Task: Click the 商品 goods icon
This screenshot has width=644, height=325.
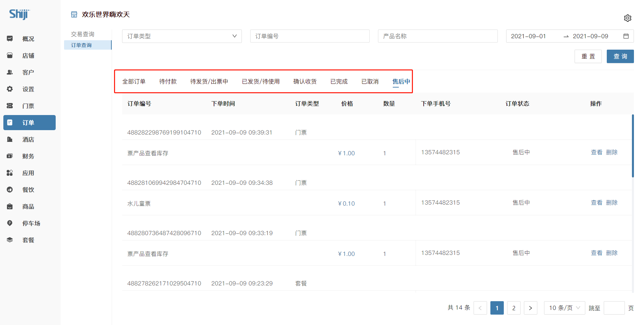Action: pos(10,206)
